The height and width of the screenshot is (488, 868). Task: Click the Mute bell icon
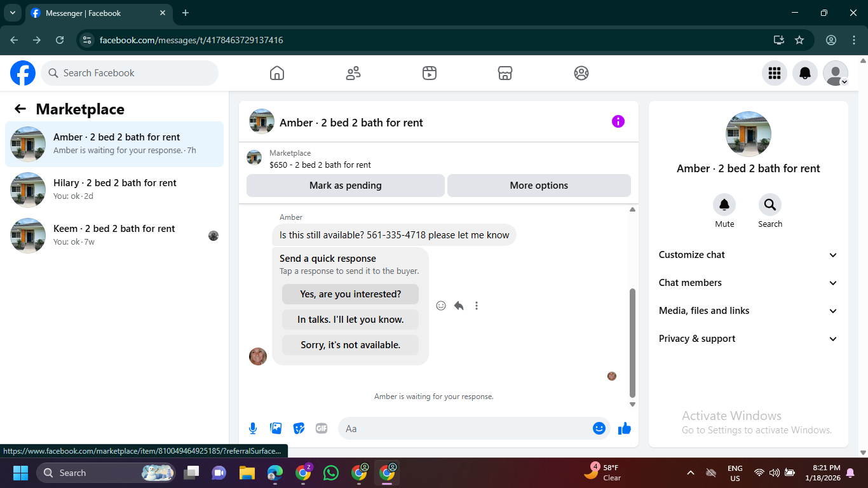(x=724, y=205)
